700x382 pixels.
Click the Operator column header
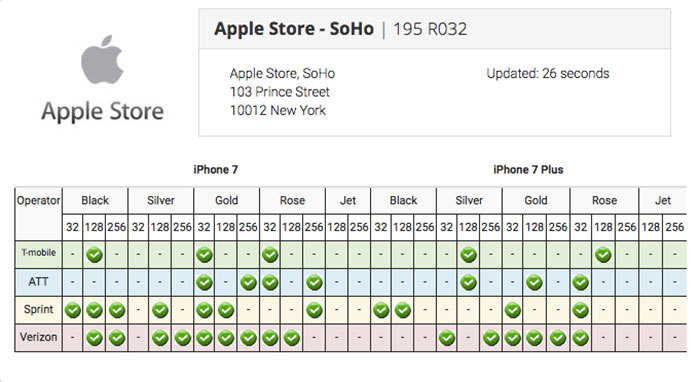(38, 201)
